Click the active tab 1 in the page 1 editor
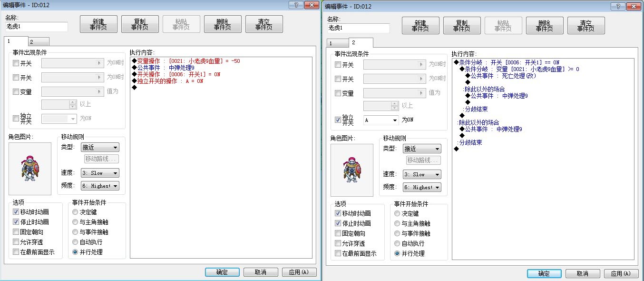The image size is (644, 281). 16,41
